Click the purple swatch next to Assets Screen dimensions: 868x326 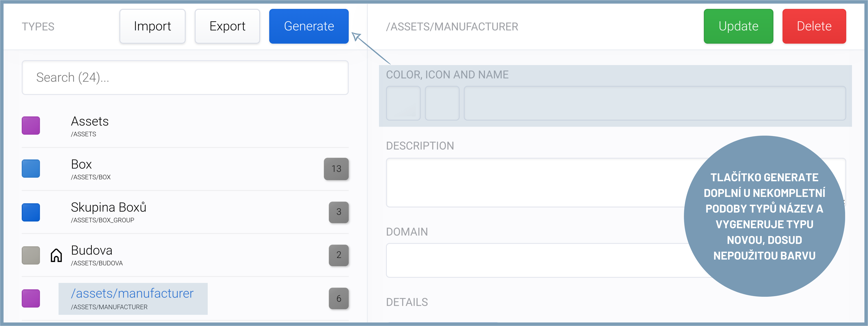(x=31, y=126)
